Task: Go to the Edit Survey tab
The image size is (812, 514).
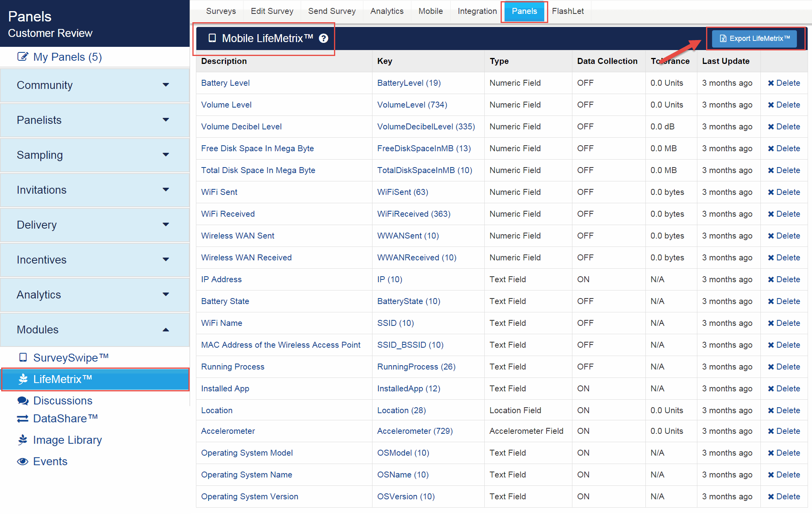Action: (x=272, y=11)
